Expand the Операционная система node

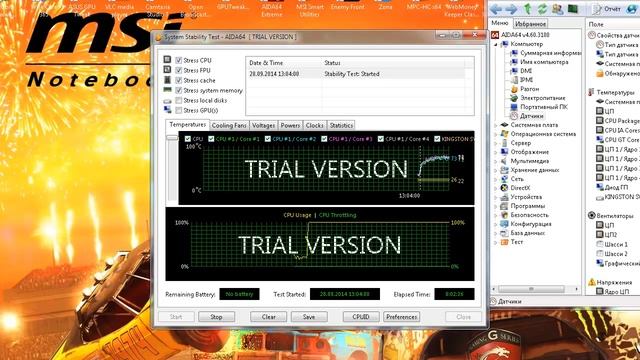coord(496,134)
